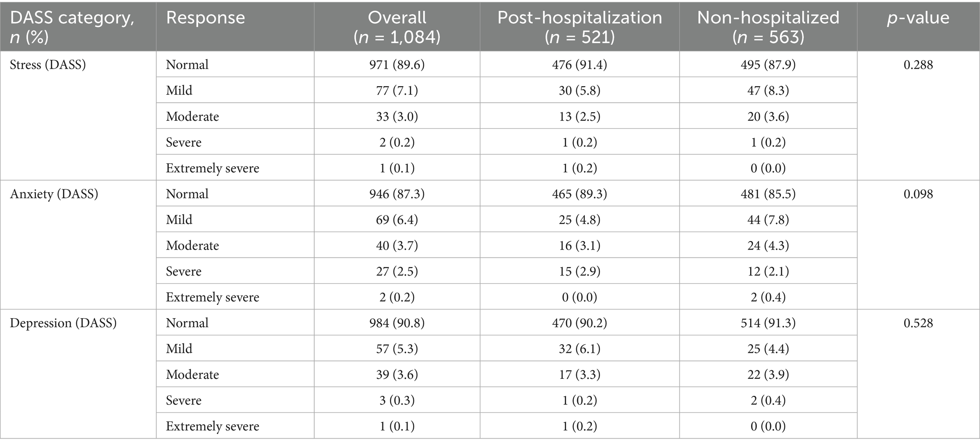Click the 971 (89.6) overall cell
The image size is (980, 447).
click(397, 64)
